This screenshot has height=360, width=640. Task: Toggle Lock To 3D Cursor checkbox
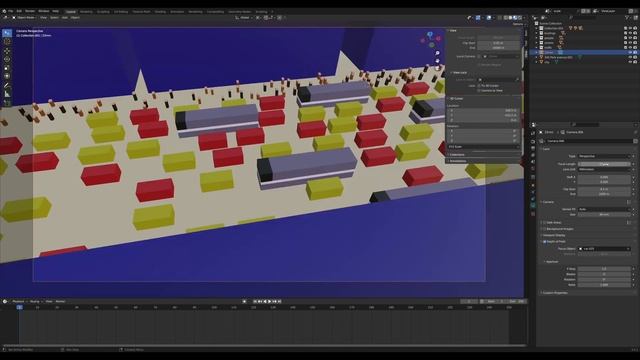pyautogui.click(x=479, y=86)
